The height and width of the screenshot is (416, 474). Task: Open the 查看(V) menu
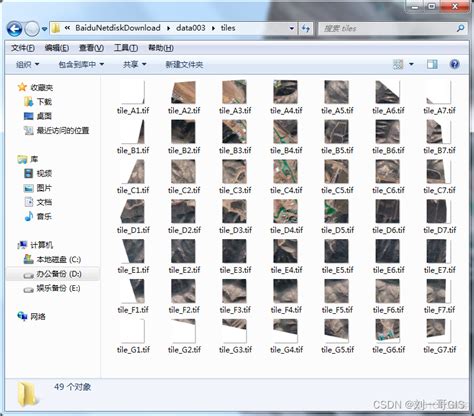click(x=91, y=48)
